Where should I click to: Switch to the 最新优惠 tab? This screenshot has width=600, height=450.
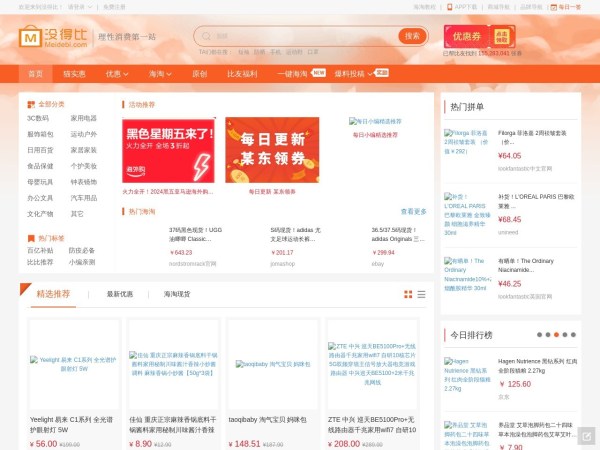pos(120,294)
